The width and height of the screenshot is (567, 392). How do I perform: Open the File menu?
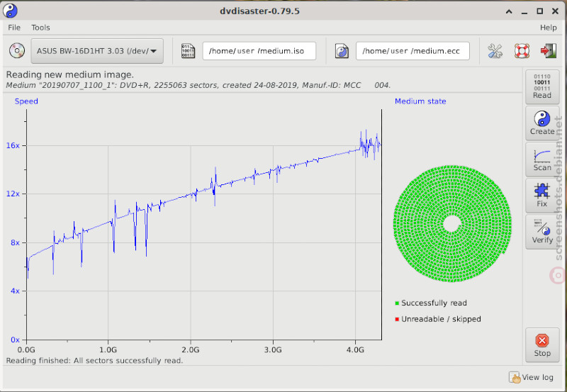click(x=14, y=28)
